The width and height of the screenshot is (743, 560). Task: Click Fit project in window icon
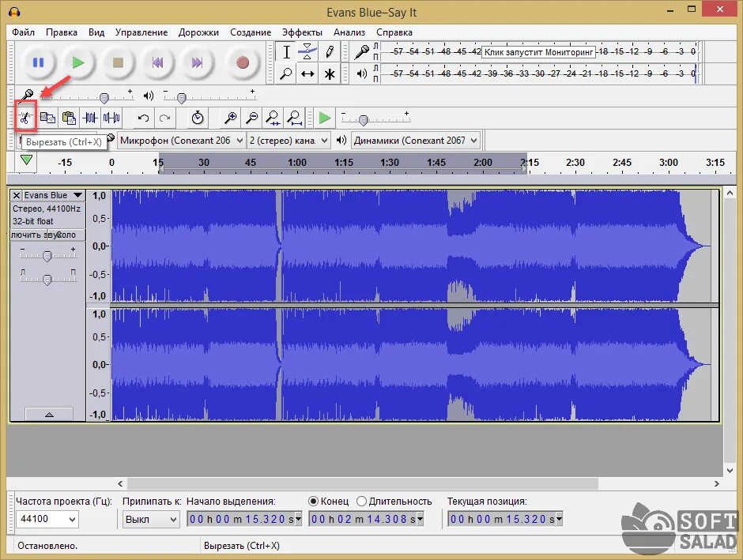(294, 118)
